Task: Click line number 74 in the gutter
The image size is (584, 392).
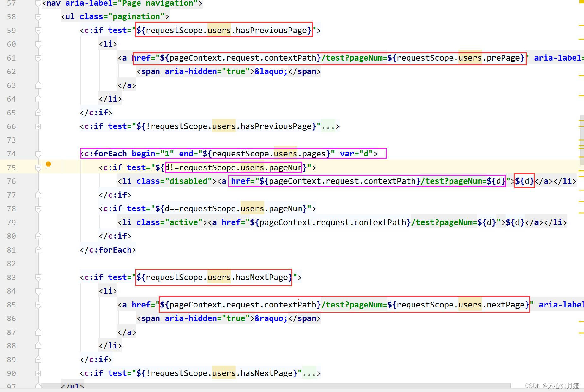Action: 11,154
